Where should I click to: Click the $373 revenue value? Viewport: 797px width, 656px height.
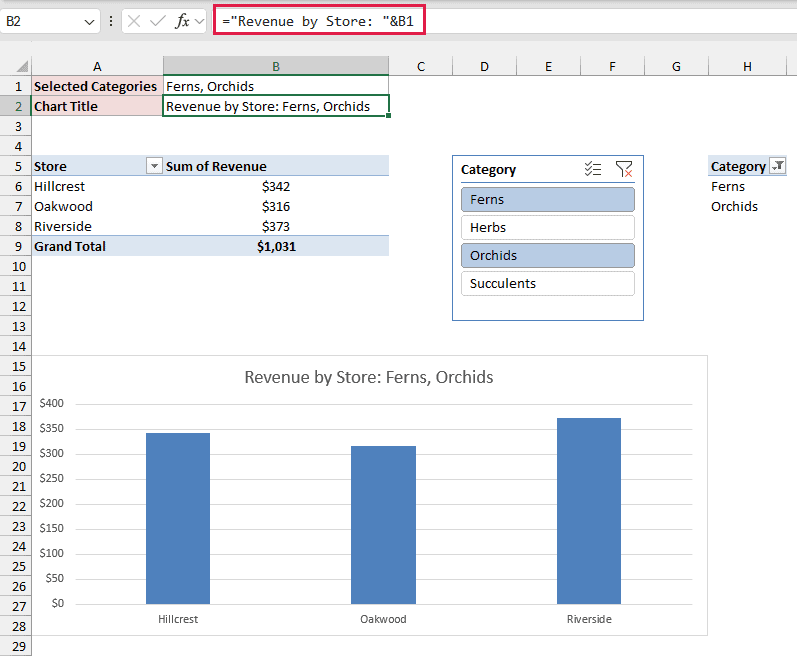click(276, 226)
